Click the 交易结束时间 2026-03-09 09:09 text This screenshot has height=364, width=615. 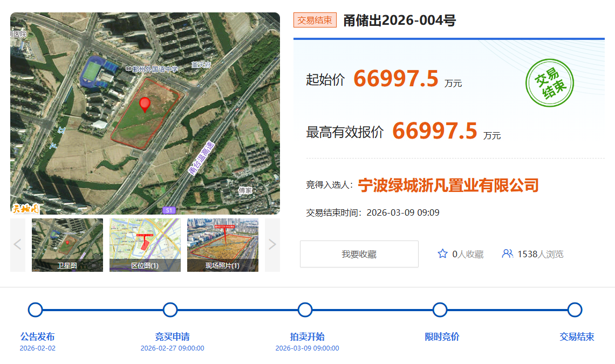(373, 212)
